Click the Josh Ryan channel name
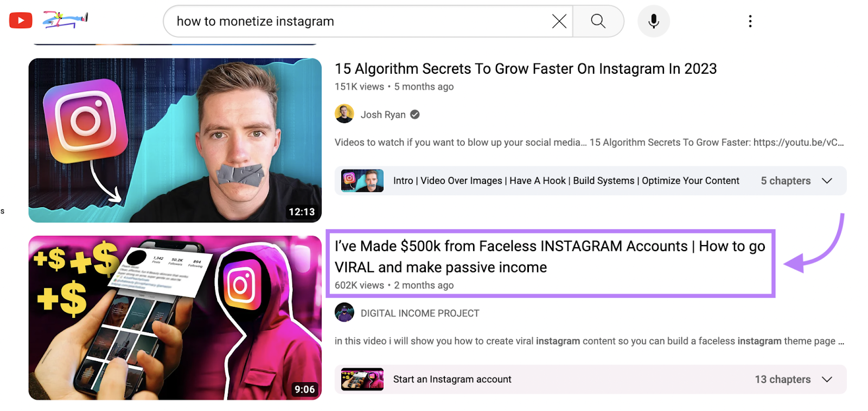Viewport: 868px width, 411px height. (382, 114)
